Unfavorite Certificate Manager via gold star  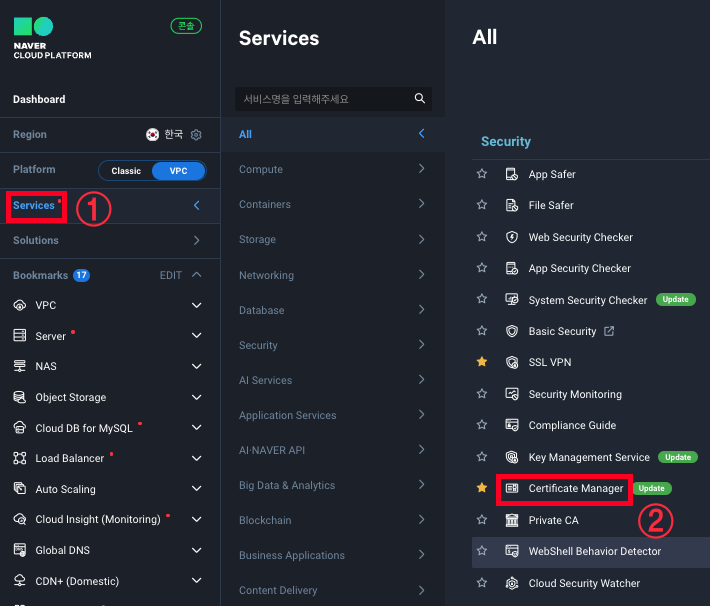point(482,488)
